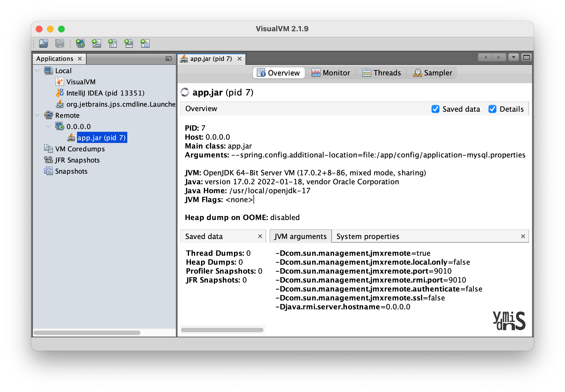The width and height of the screenshot is (565, 392).
Task: Click Add JMX Connection toolbar icon
Action: [x=97, y=43]
